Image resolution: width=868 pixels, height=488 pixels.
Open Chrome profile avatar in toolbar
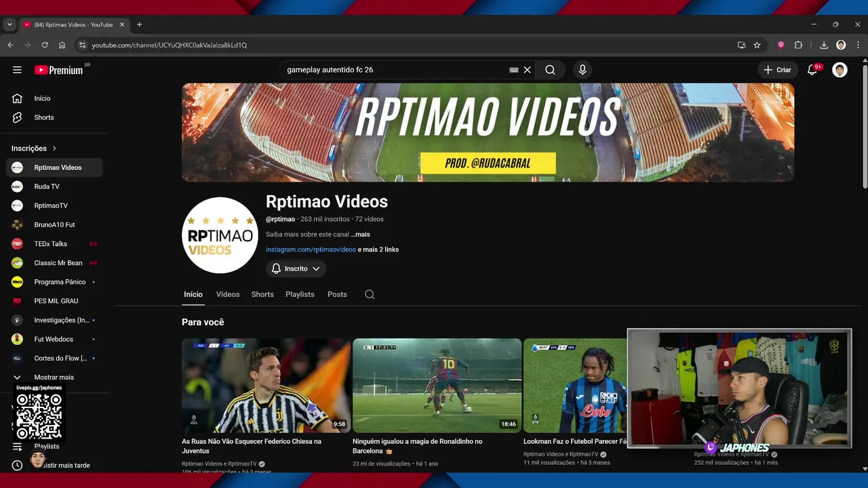(x=841, y=45)
